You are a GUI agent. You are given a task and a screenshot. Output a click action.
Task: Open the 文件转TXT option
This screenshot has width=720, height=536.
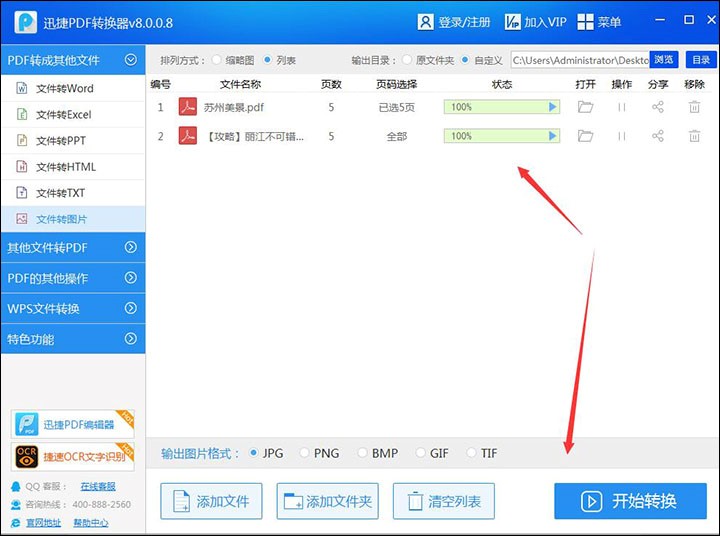(73, 193)
